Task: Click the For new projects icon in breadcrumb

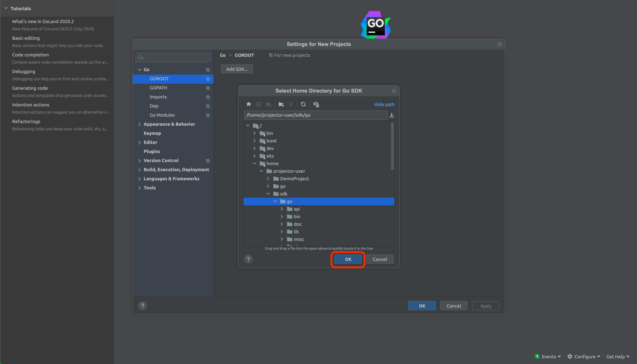Action: point(271,55)
